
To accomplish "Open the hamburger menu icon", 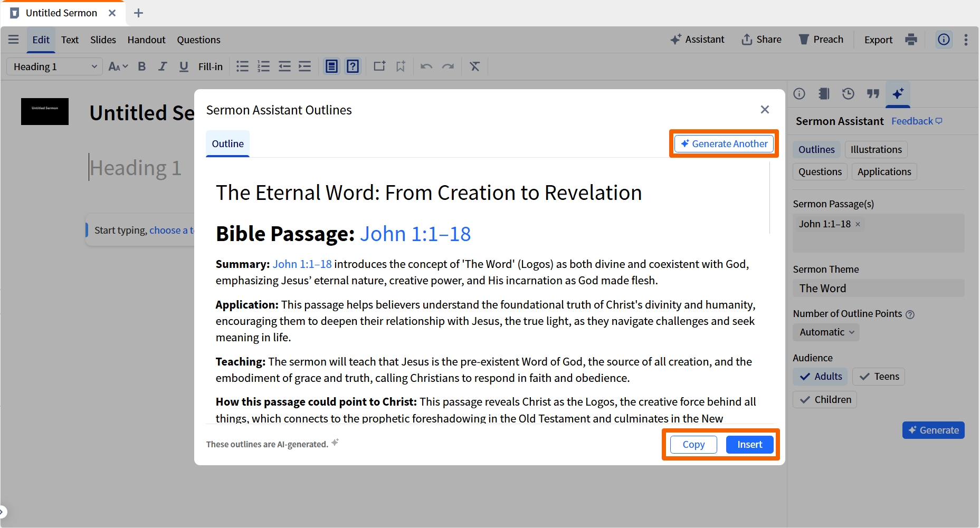I will pyautogui.click(x=14, y=40).
